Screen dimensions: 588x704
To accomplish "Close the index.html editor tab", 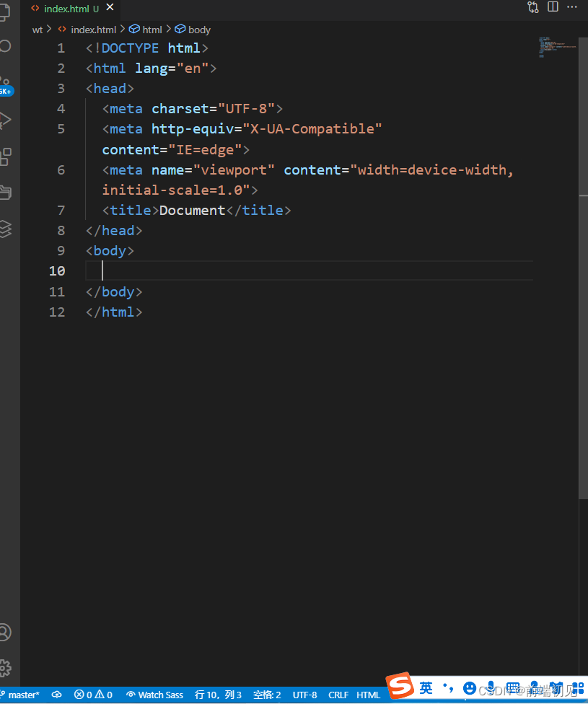I will point(110,7).
